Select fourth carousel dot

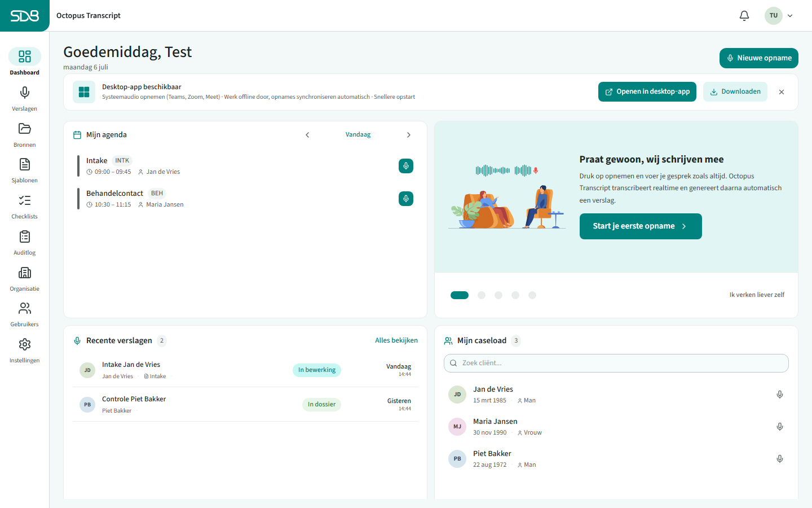pyautogui.click(x=515, y=295)
